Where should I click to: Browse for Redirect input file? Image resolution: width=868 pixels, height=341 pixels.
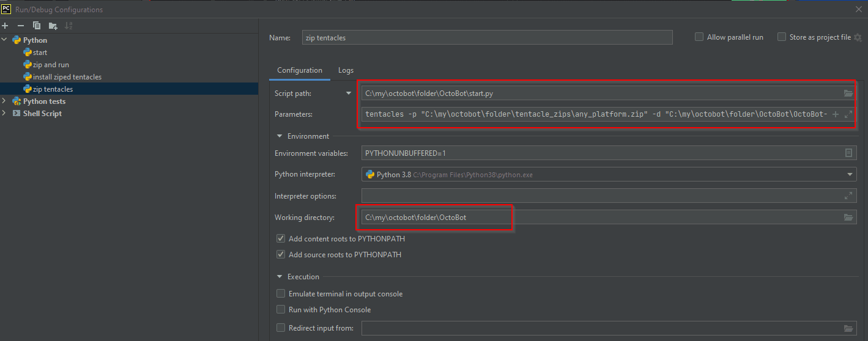point(848,328)
